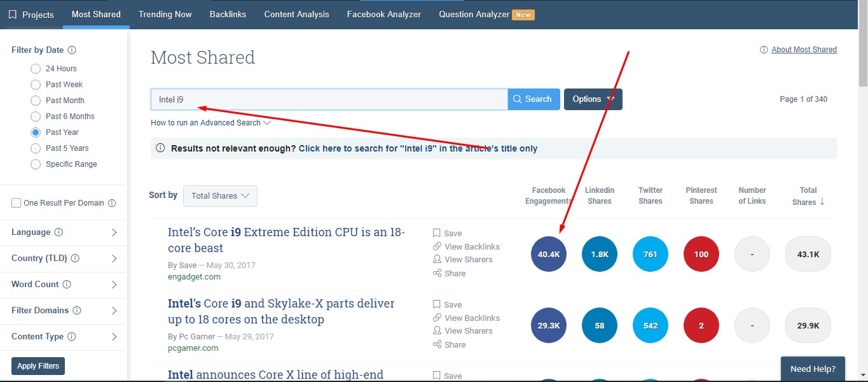This screenshot has height=382, width=868.
Task: Expand How to run an Advanced Search
Action: [x=210, y=123]
